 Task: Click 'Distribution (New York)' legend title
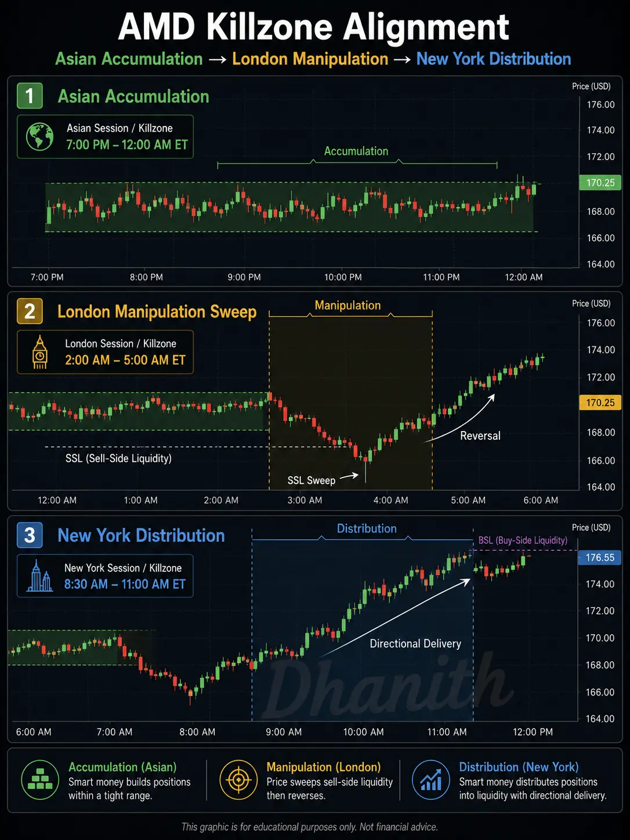coord(519,767)
